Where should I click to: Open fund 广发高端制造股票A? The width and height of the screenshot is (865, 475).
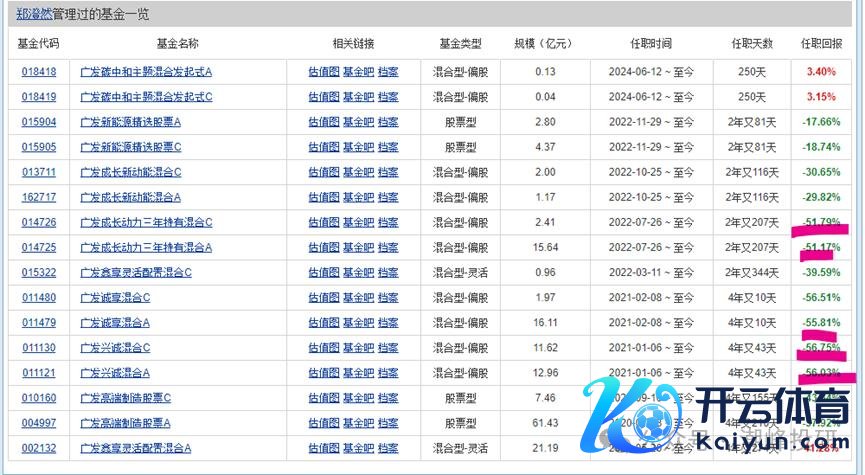point(125,422)
